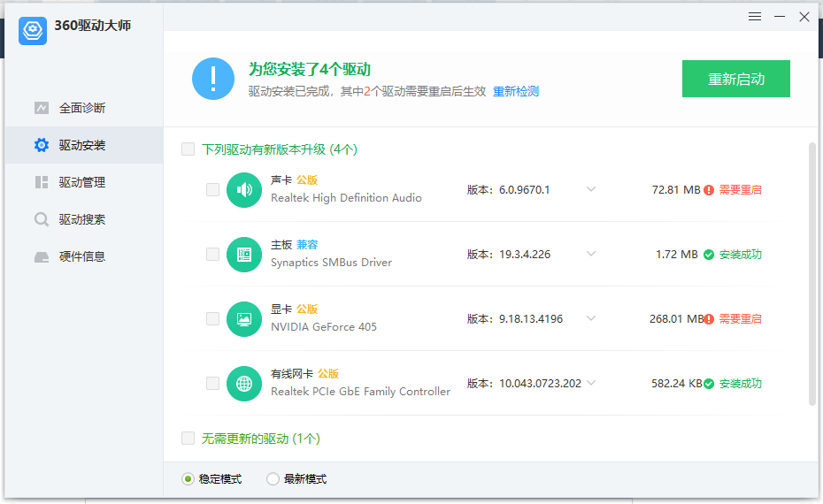Click the 重新检测 link

(516, 91)
